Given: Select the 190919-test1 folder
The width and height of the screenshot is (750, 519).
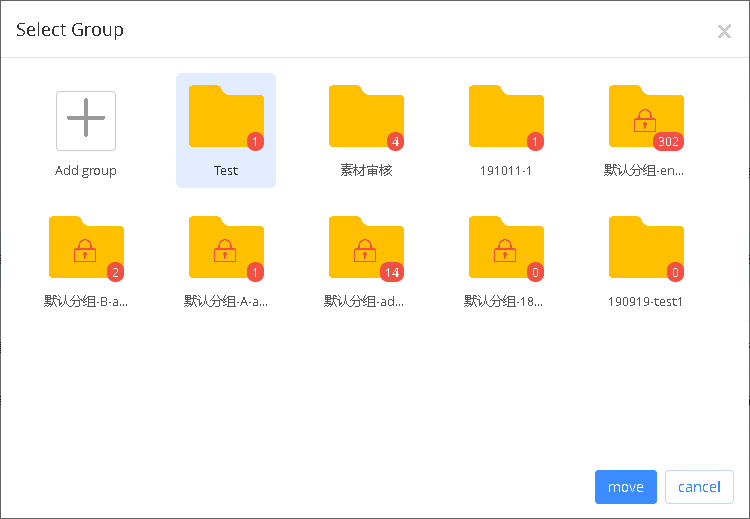Looking at the screenshot, I should click(x=646, y=247).
